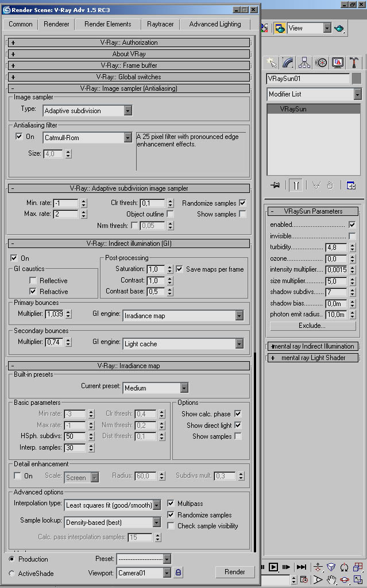The width and height of the screenshot is (367, 588).
Task: Open the Hierarchy command panel tab
Action: pyautogui.click(x=304, y=62)
